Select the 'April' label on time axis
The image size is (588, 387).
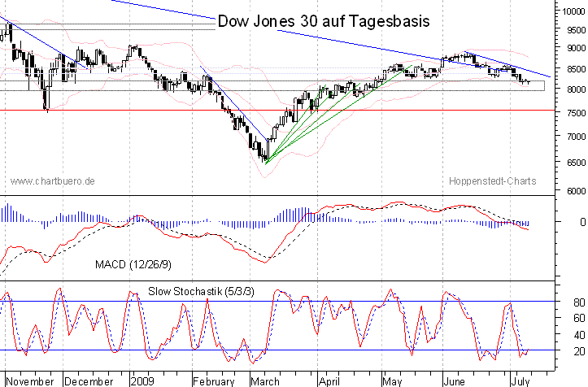pyautogui.click(x=329, y=382)
